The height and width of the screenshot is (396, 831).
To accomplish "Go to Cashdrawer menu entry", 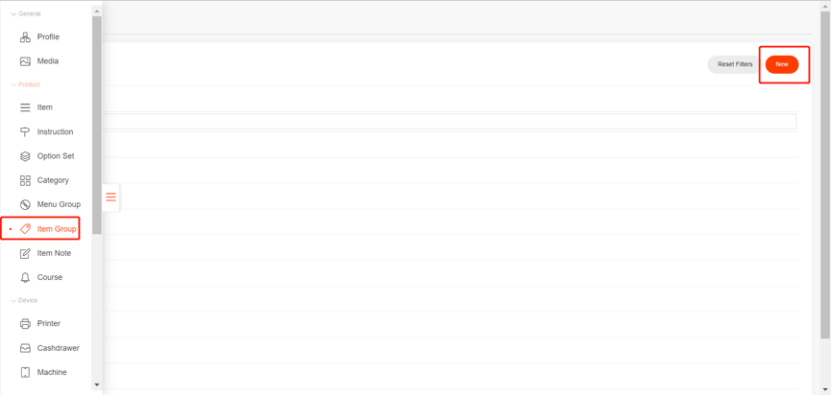I will (x=50, y=348).
